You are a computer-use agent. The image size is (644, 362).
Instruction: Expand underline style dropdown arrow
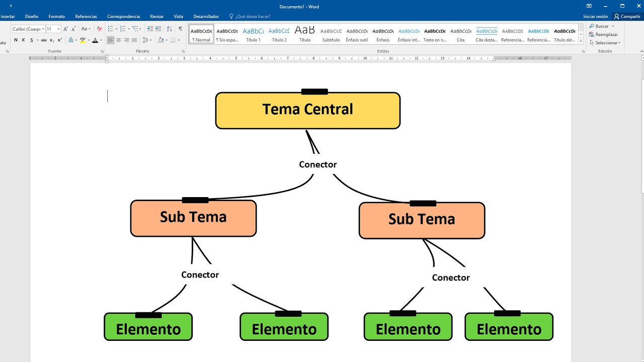[x=38, y=40]
